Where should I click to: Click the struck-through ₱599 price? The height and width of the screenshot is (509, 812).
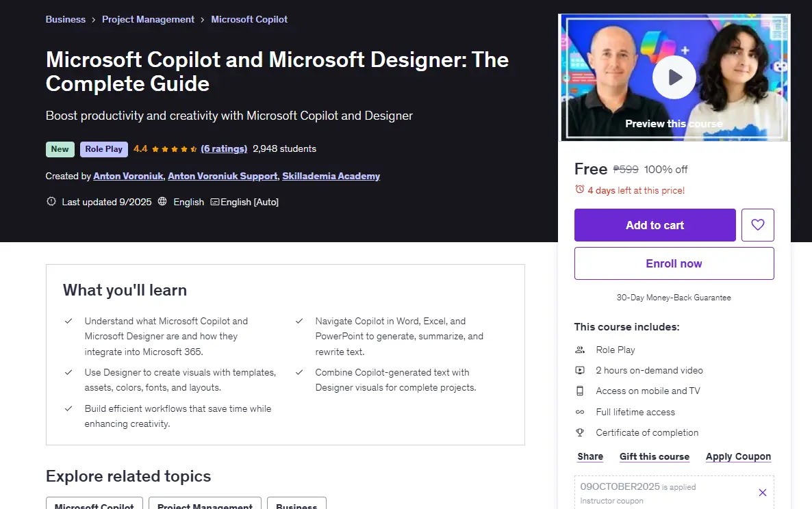tap(626, 169)
